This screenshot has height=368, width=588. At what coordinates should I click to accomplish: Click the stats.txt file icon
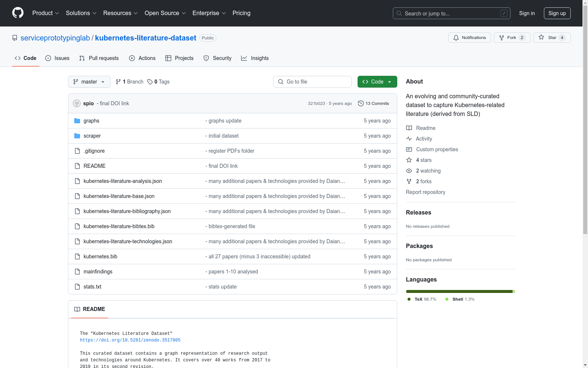click(x=77, y=287)
